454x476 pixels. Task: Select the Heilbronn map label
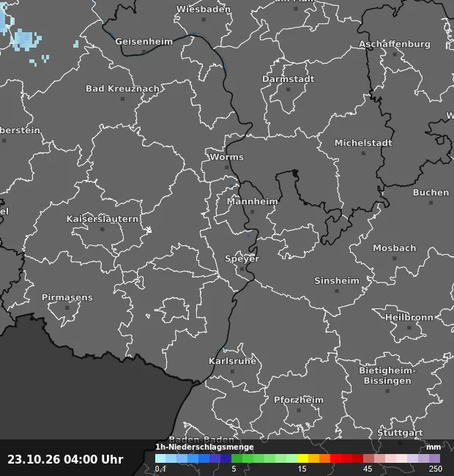409,318
